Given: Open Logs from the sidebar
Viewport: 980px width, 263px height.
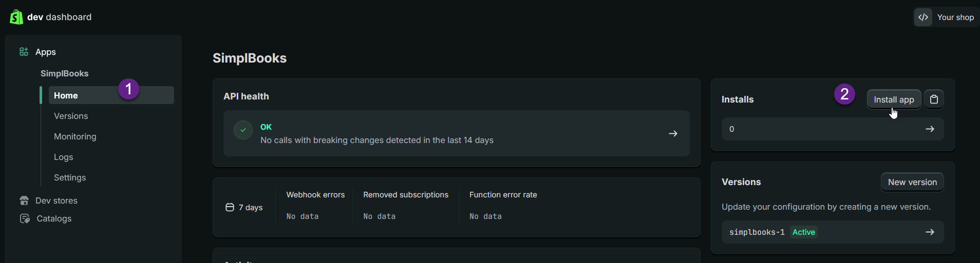Looking at the screenshot, I should [64, 157].
